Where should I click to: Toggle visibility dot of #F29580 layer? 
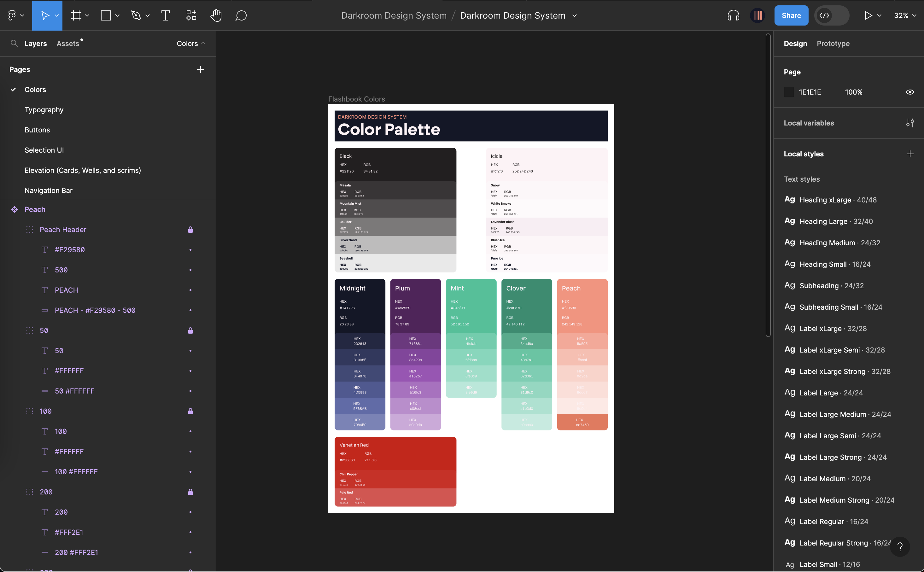coord(190,250)
